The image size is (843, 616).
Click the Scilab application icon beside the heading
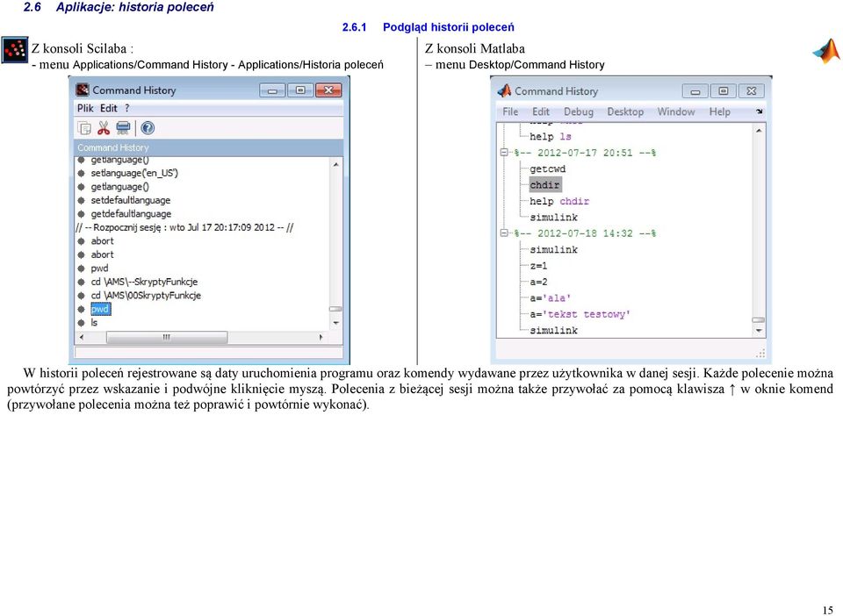click(15, 50)
